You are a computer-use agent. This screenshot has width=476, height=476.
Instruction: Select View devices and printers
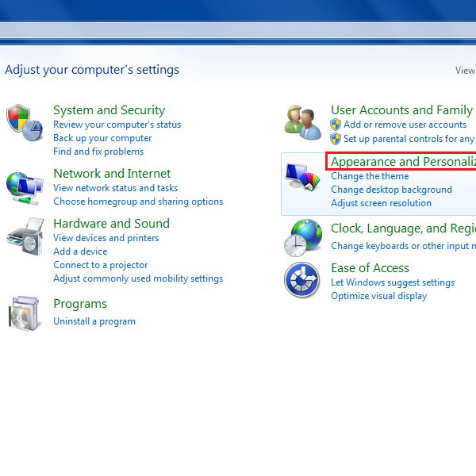pyautogui.click(x=106, y=238)
